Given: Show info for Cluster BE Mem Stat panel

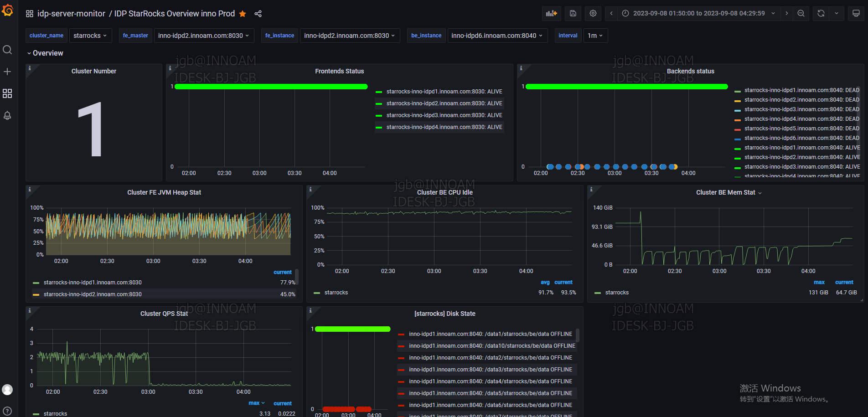Looking at the screenshot, I should [591, 189].
